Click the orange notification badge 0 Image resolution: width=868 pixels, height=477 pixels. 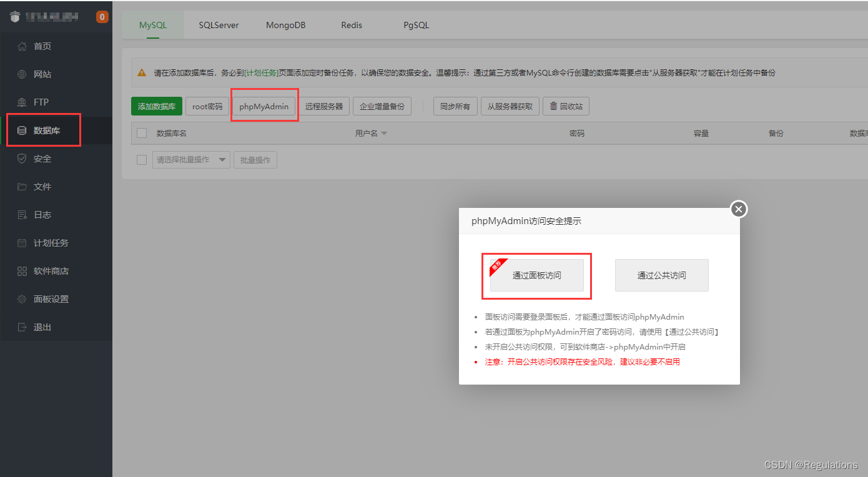tap(102, 17)
